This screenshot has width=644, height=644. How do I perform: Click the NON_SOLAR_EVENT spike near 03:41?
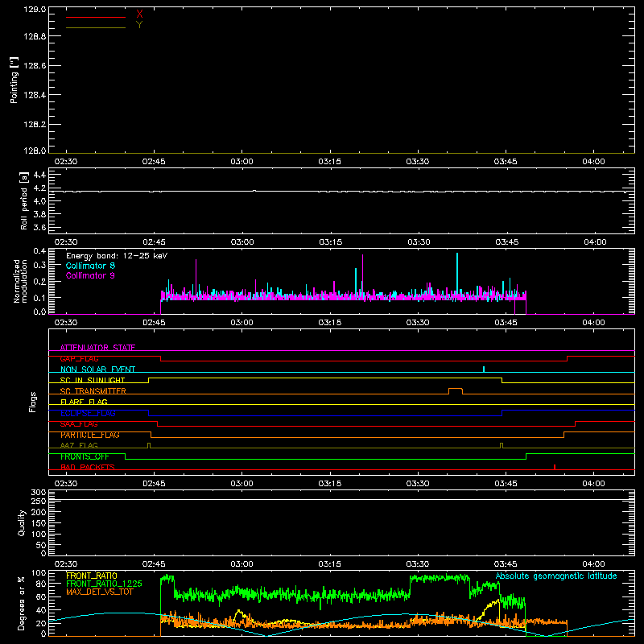tap(484, 369)
